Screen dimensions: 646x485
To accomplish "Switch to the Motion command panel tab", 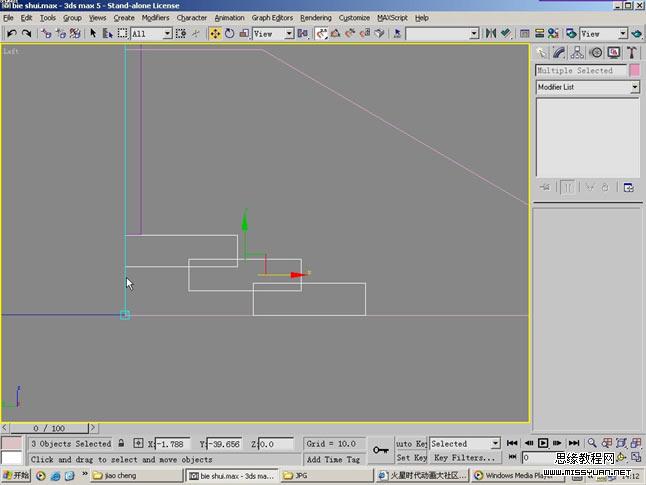I will pyautogui.click(x=596, y=52).
